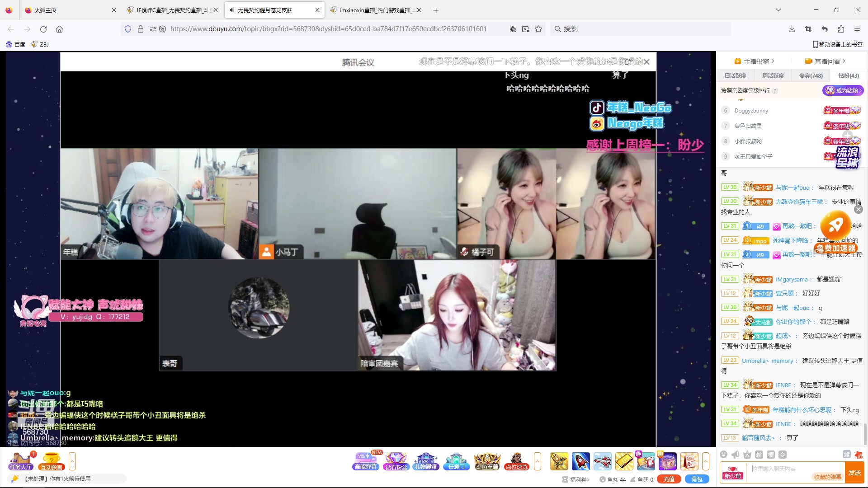Expand the left activities panel arrow
Screen dimensions: 868x488
72,461
